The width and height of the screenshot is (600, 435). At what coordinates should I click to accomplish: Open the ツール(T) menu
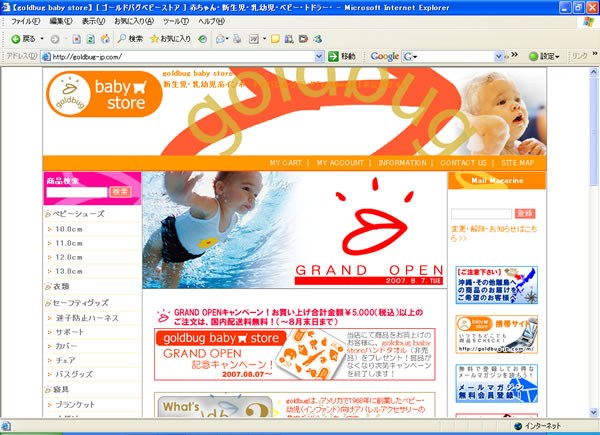[x=176, y=21]
